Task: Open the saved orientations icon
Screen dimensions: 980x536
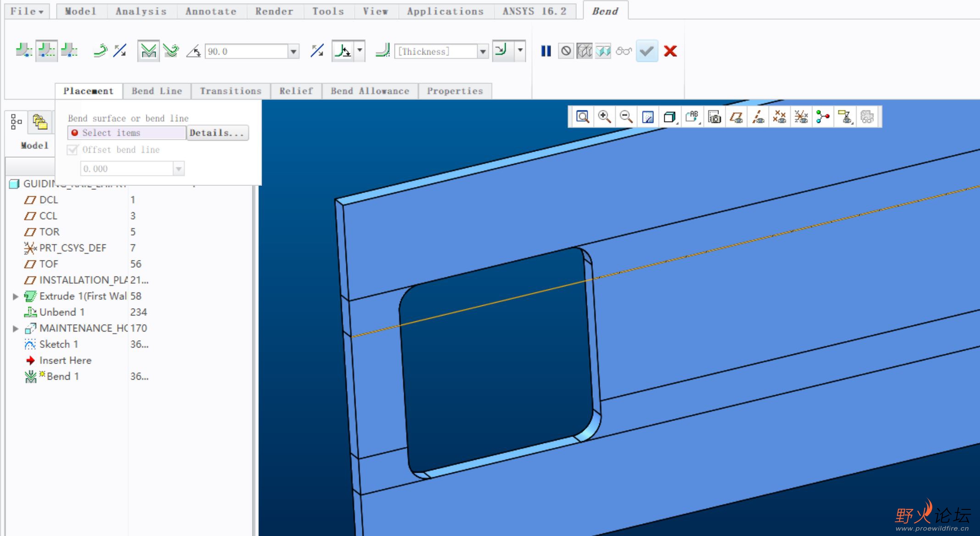Action: point(692,117)
